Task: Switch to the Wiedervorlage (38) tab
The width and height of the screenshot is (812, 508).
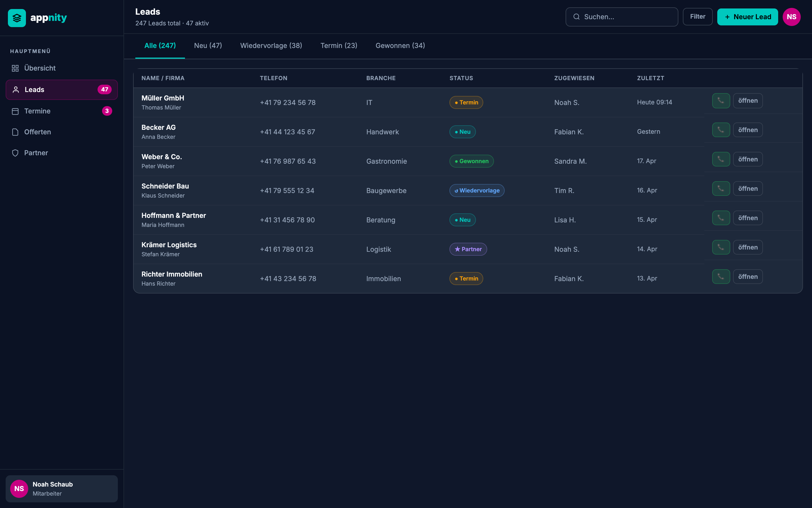Action: point(271,46)
